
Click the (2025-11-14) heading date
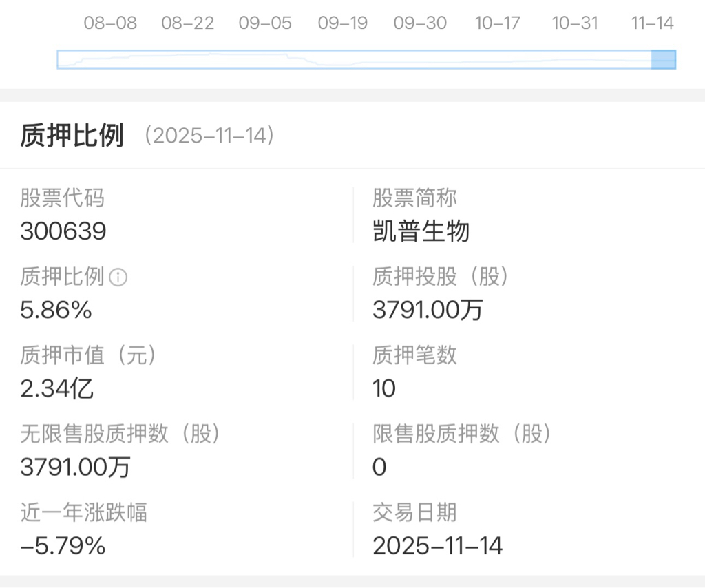(x=209, y=136)
